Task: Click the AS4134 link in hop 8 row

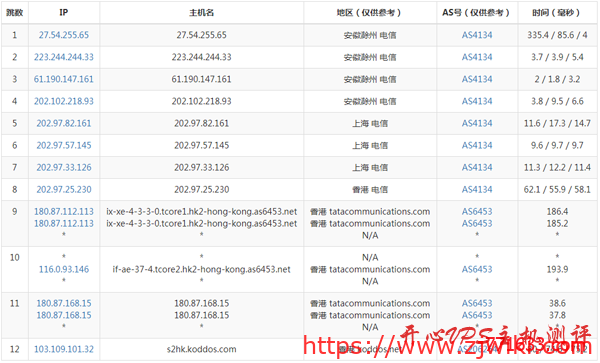Action: (477, 190)
